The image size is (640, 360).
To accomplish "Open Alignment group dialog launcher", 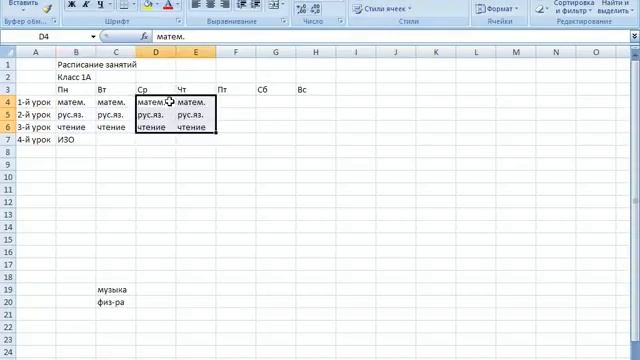I will click(x=284, y=21).
